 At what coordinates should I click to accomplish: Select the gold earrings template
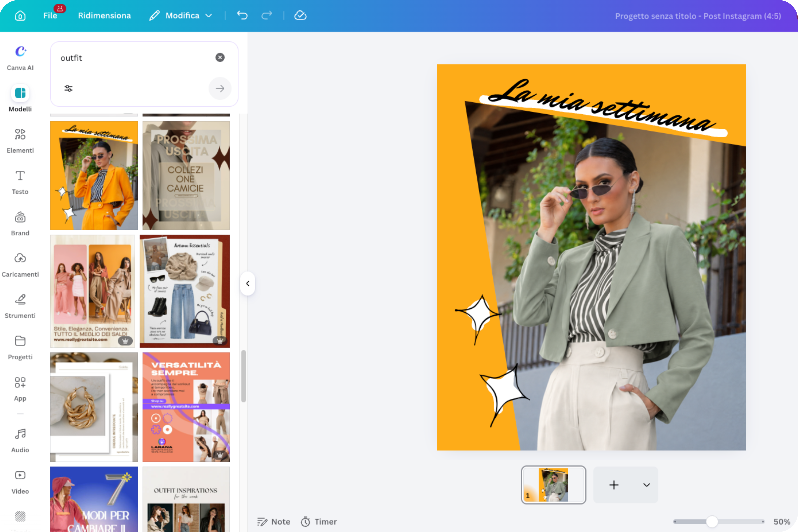(94, 407)
